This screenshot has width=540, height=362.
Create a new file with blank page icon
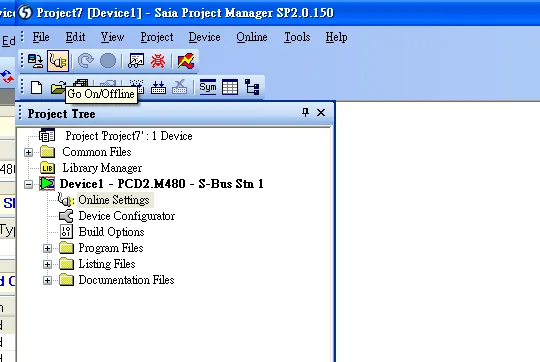[x=37, y=87]
